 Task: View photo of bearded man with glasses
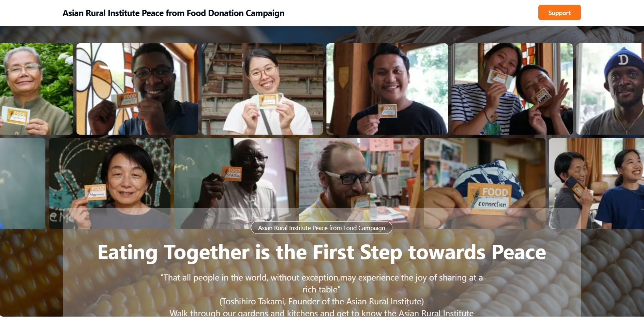360,183
